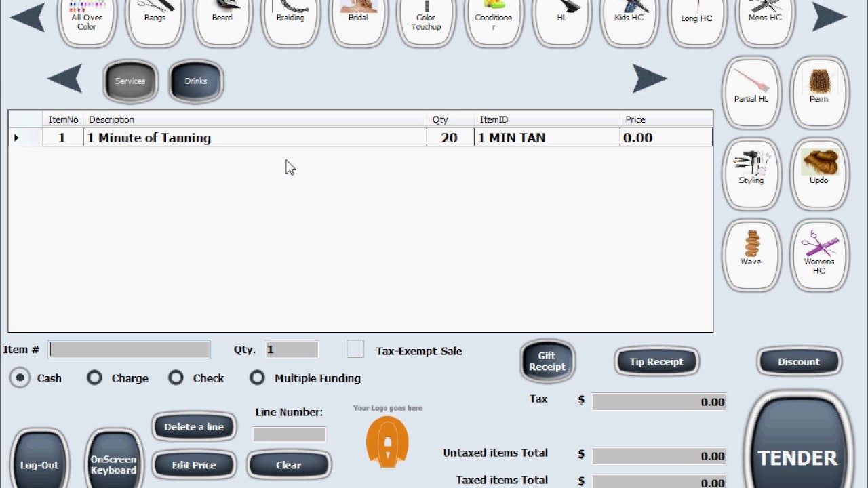Viewport: 868px width, 488px height.
Task: Focus the Line Number field
Action: click(289, 434)
